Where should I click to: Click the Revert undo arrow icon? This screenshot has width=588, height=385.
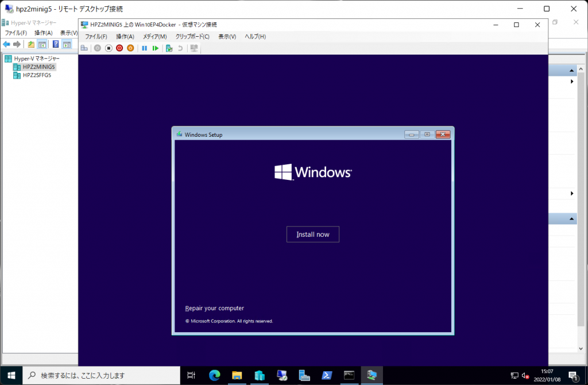pos(180,48)
